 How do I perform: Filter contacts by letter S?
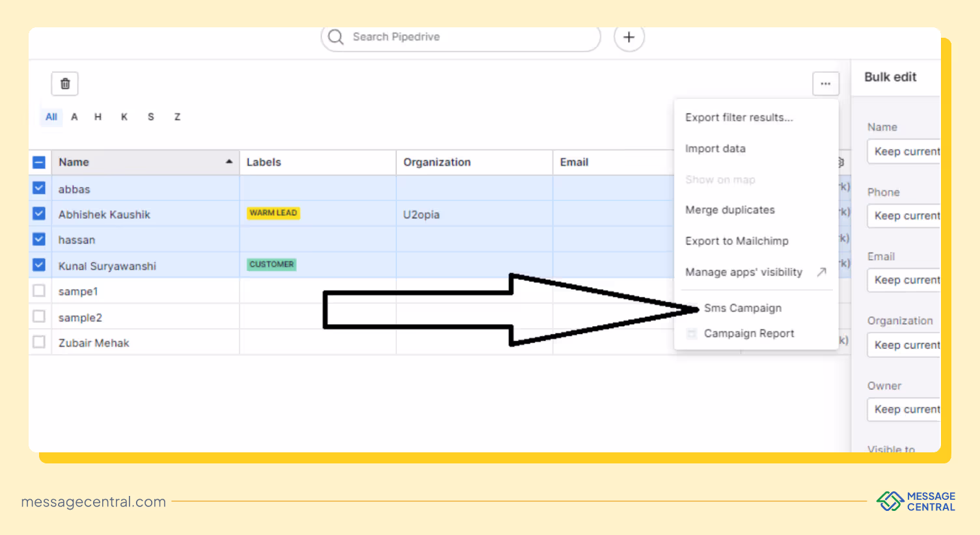click(x=151, y=117)
